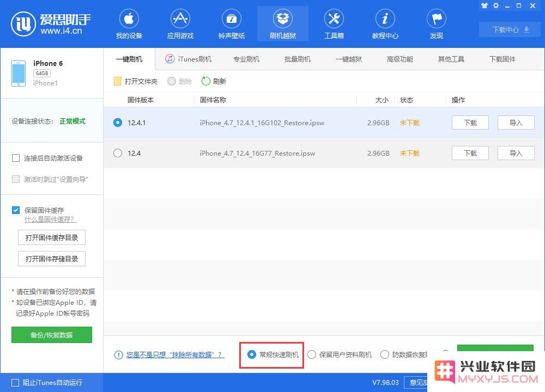This screenshot has height=392, width=545.
Task: Click 操作 column header
Action: click(458, 100)
